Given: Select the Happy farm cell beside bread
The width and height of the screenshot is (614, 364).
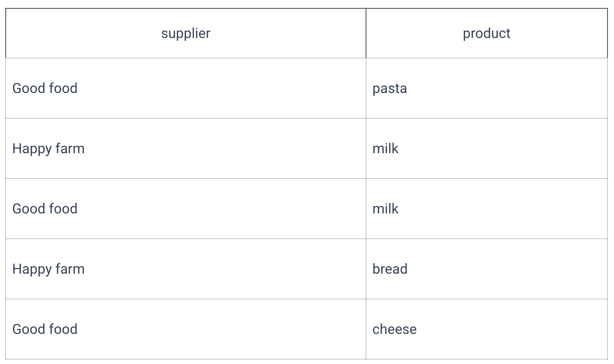Looking at the screenshot, I should (x=186, y=269).
